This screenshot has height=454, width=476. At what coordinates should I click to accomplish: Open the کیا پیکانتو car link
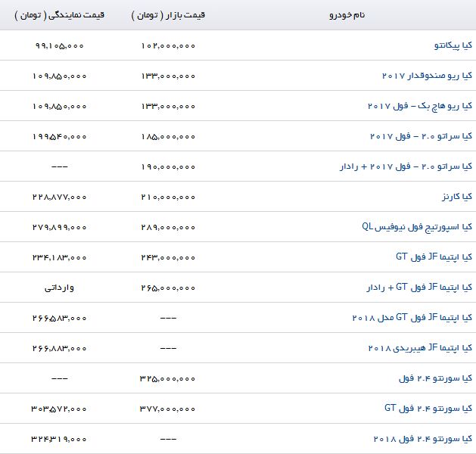(x=453, y=45)
